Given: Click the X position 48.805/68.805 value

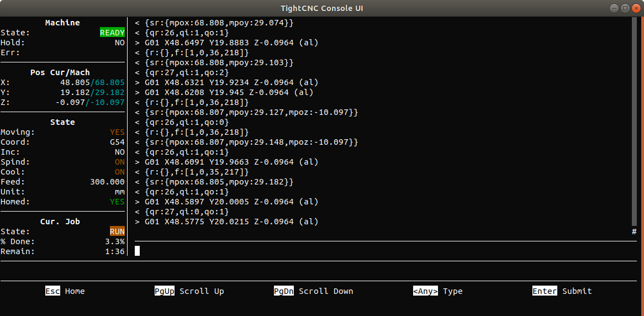Looking at the screenshot, I should [x=92, y=82].
